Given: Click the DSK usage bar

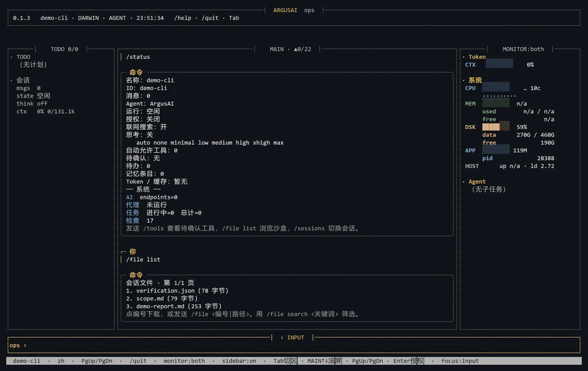Looking at the screenshot, I should pyautogui.click(x=496, y=127).
